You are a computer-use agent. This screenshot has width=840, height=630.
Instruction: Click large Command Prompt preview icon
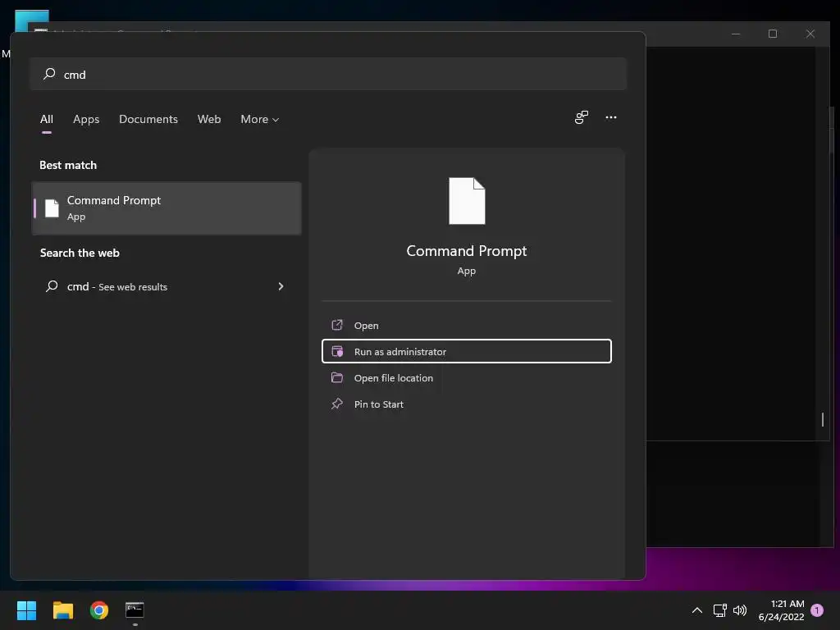pos(467,201)
